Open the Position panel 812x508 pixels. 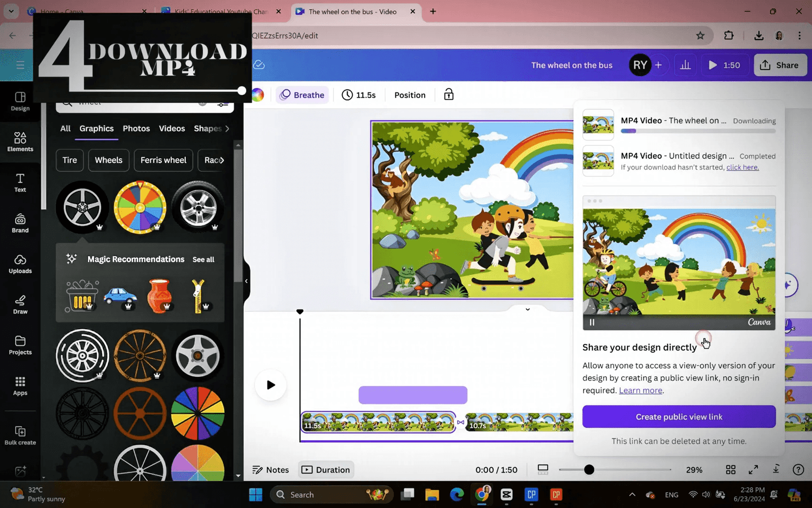pos(410,95)
